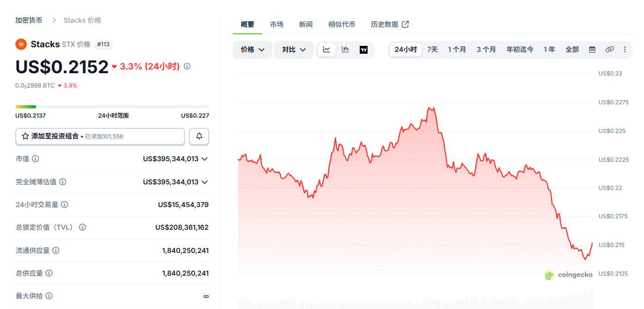Viewport: 644px width, 309px height.
Task: Click the info icon beside 最大供给
Action: pyautogui.click(x=49, y=296)
